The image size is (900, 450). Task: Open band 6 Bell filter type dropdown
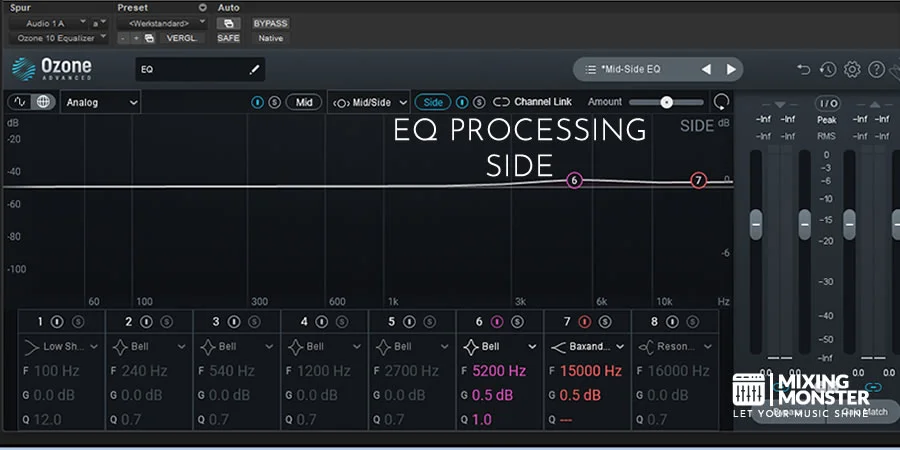(x=500, y=347)
